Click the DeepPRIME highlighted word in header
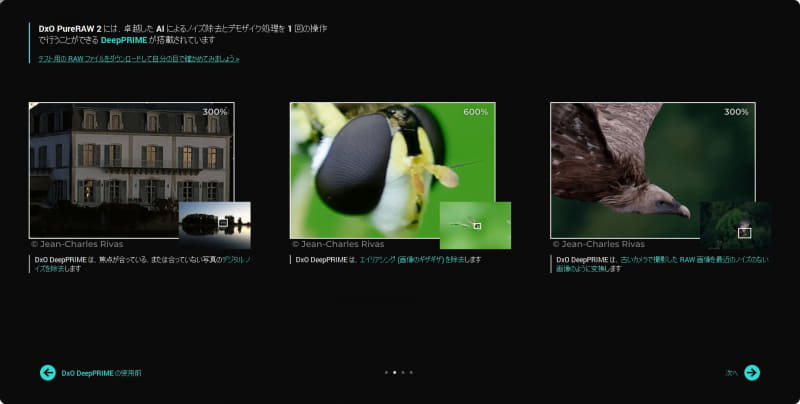The height and width of the screenshot is (404, 800). tap(124, 40)
